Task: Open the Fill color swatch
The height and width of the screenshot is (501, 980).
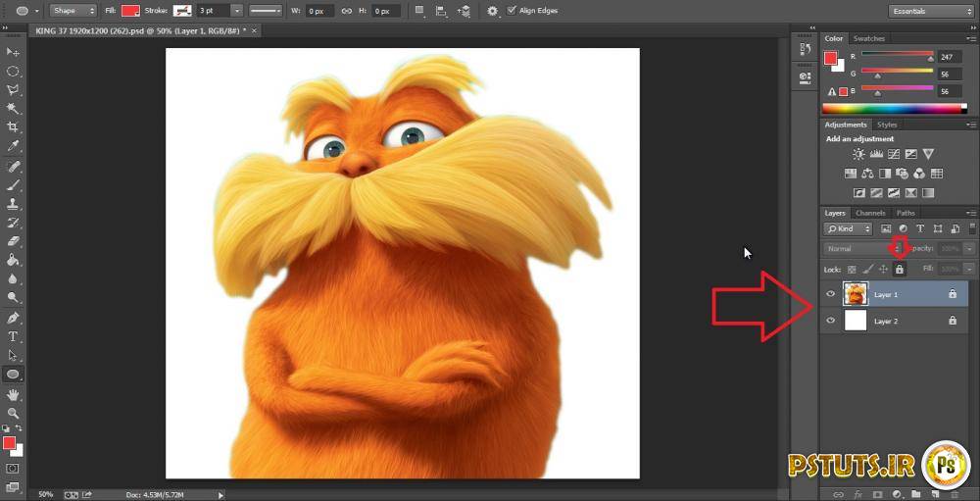Action: [130, 11]
